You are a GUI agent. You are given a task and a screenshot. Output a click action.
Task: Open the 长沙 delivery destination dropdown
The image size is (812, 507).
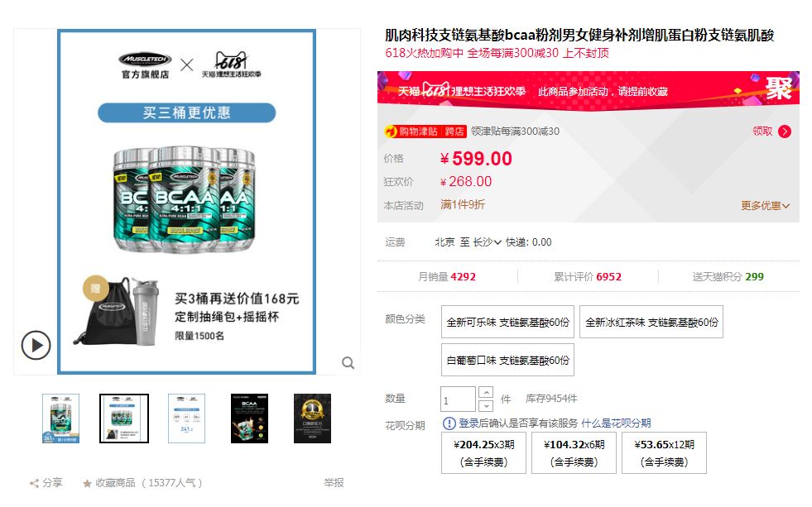point(487,242)
